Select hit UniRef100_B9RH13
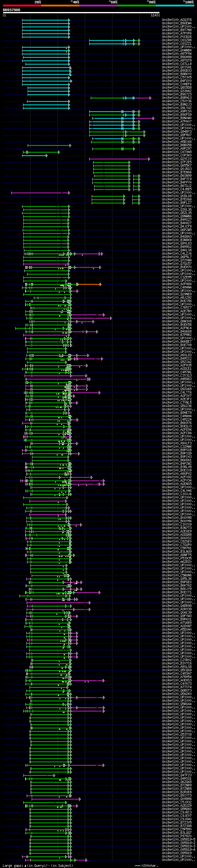Screen dimensions: 197x868 pos(177,98)
